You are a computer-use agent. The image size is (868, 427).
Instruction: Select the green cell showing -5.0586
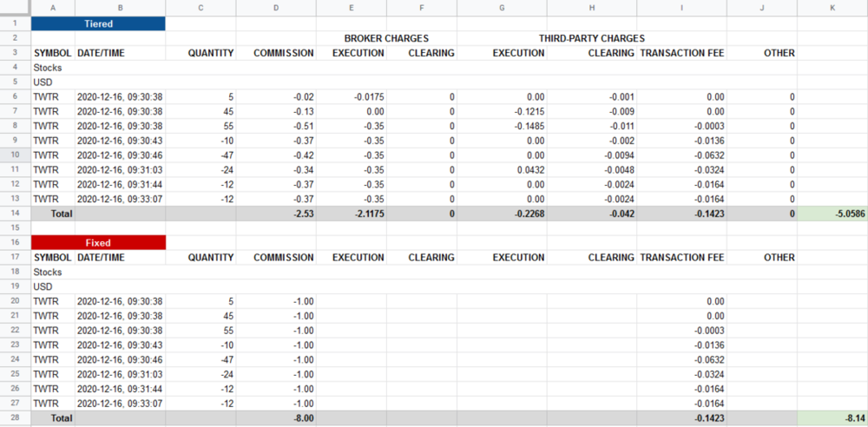(x=832, y=213)
